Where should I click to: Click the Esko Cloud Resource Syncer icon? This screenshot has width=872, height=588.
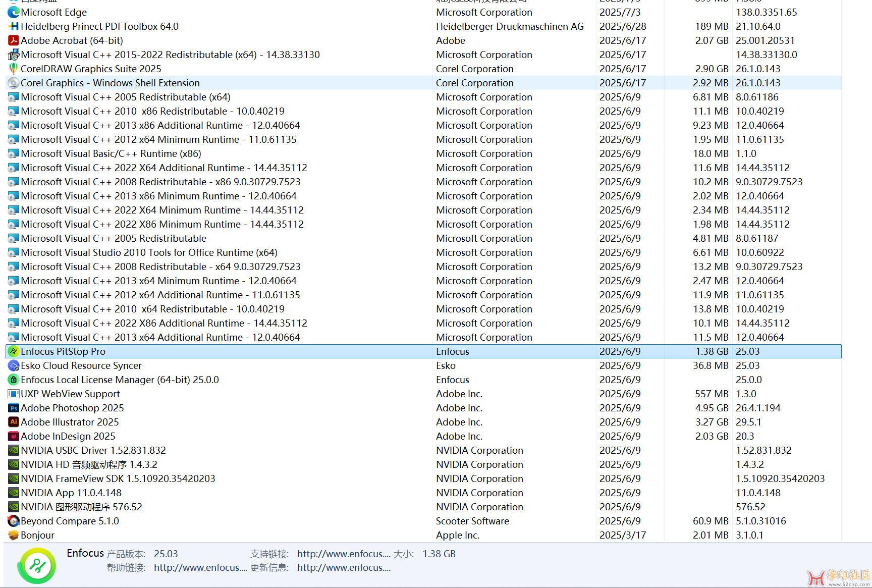(14, 365)
